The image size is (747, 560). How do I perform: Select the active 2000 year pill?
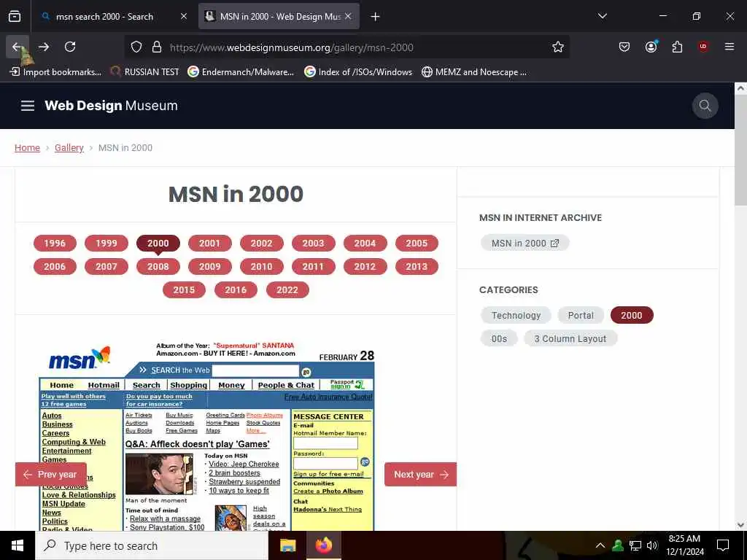click(x=158, y=244)
